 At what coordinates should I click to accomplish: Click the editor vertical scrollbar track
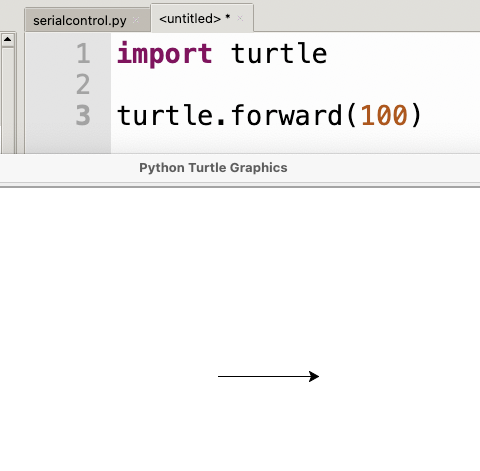[x=7, y=100]
